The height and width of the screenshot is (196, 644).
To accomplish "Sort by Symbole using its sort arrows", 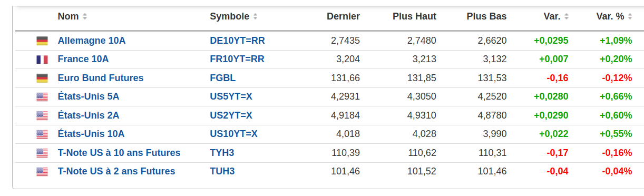I will pyautogui.click(x=256, y=16).
